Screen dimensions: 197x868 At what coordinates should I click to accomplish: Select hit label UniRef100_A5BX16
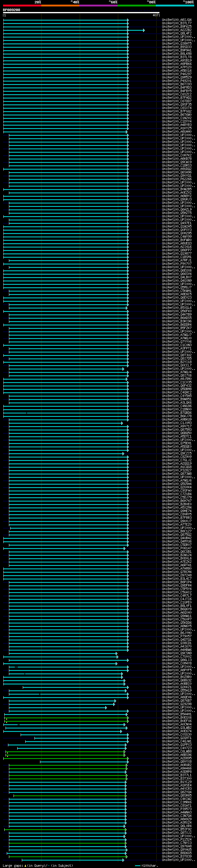coord(176,71)
